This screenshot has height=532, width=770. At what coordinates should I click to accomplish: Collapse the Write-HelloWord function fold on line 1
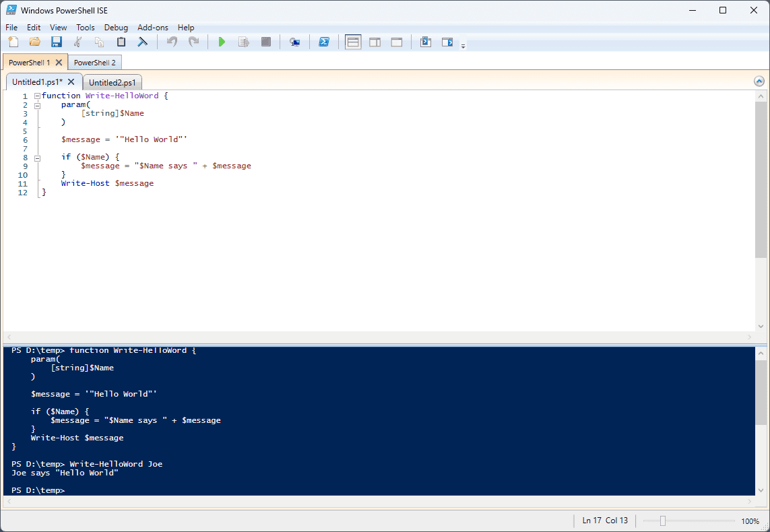pos(37,96)
